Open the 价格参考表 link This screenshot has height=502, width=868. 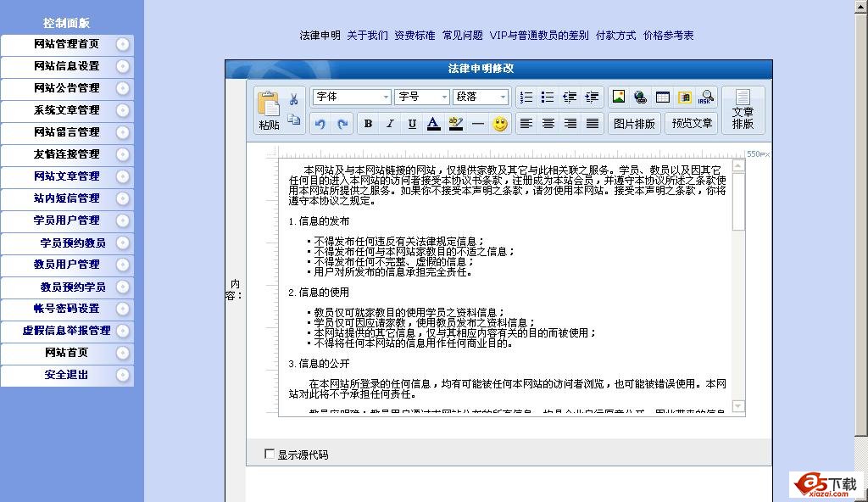[668, 36]
